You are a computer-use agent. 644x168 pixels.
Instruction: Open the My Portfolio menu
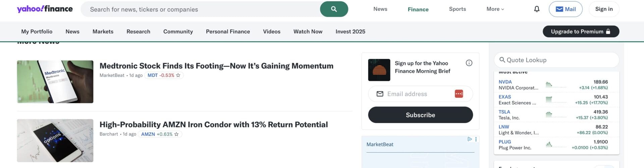[37, 32]
